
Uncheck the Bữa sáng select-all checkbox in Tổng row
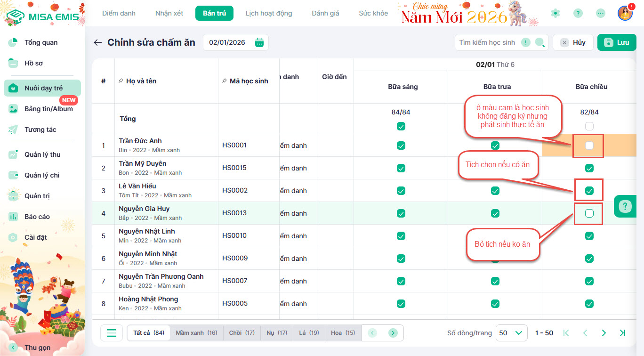point(401,126)
